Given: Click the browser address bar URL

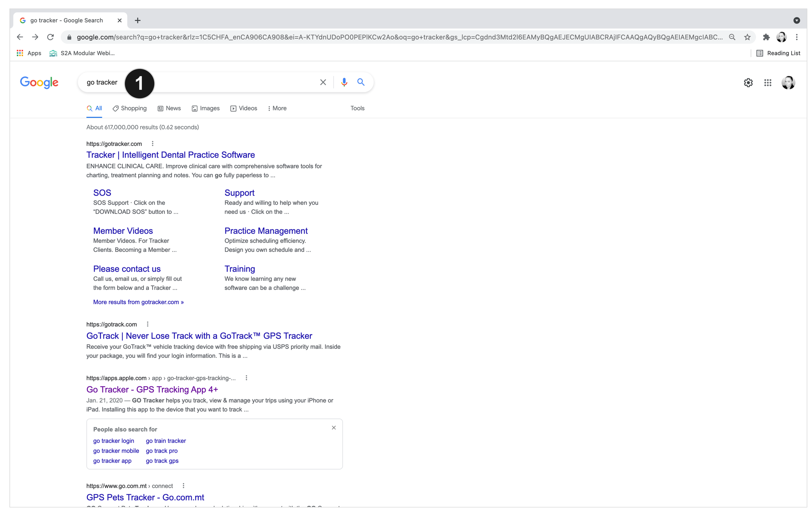Looking at the screenshot, I should 400,37.
